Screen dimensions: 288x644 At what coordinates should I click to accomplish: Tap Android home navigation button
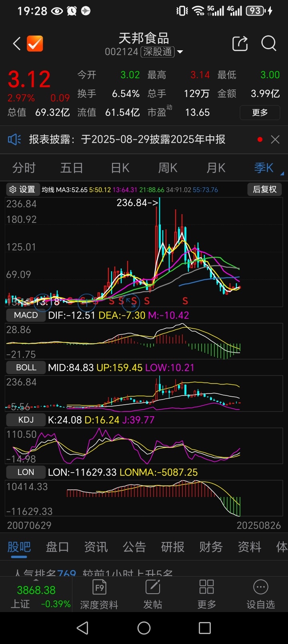coord(144,628)
